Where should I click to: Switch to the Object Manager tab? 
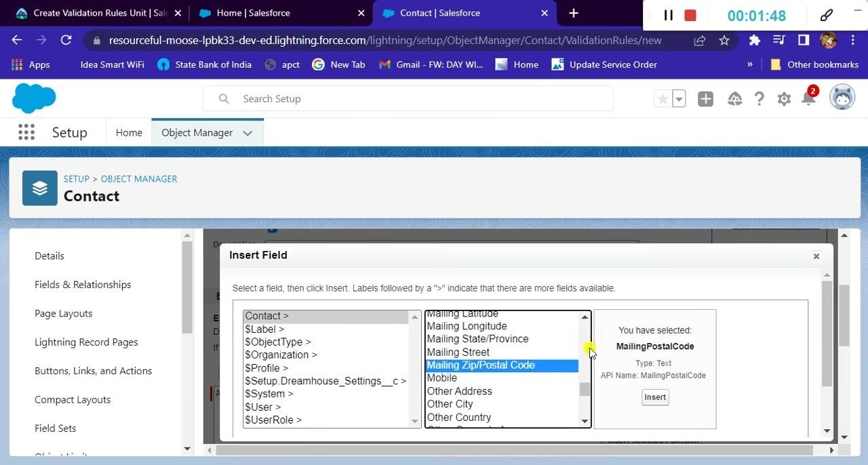[x=197, y=133]
